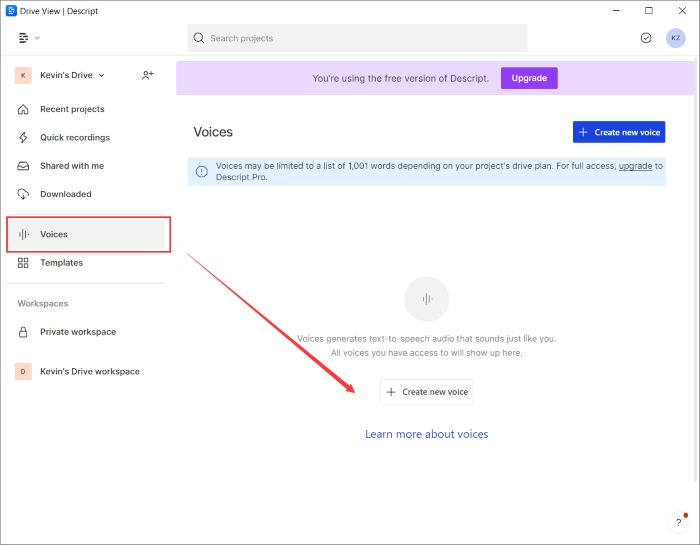Image resolution: width=700 pixels, height=545 pixels.
Task: Click the Workspaces section label
Action: click(x=43, y=304)
